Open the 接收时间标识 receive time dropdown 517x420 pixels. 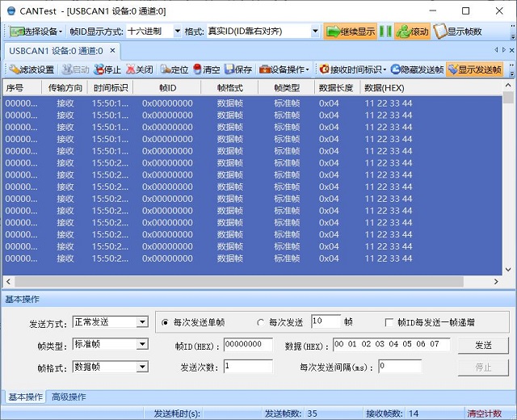(x=353, y=69)
